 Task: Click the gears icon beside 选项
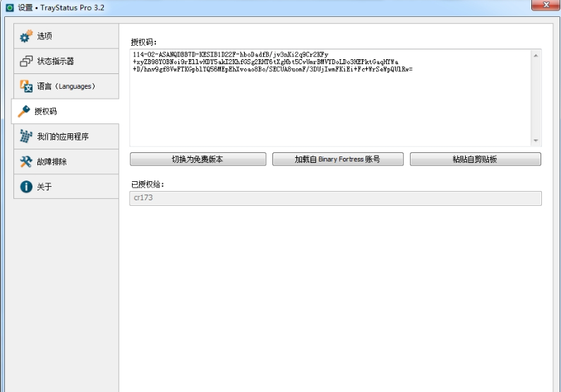(x=26, y=36)
